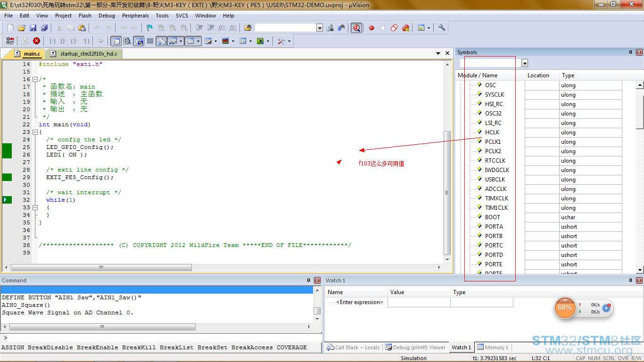This screenshot has height=362, width=644.
Task: Click the Paste clipboard icon
Action: click(82, 28)
